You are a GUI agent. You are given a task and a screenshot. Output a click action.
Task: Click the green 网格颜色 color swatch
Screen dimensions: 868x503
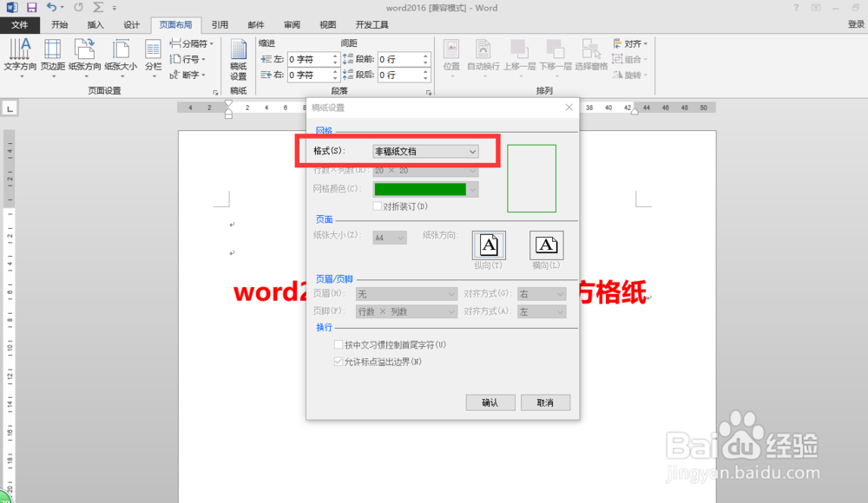coord(420,189)
